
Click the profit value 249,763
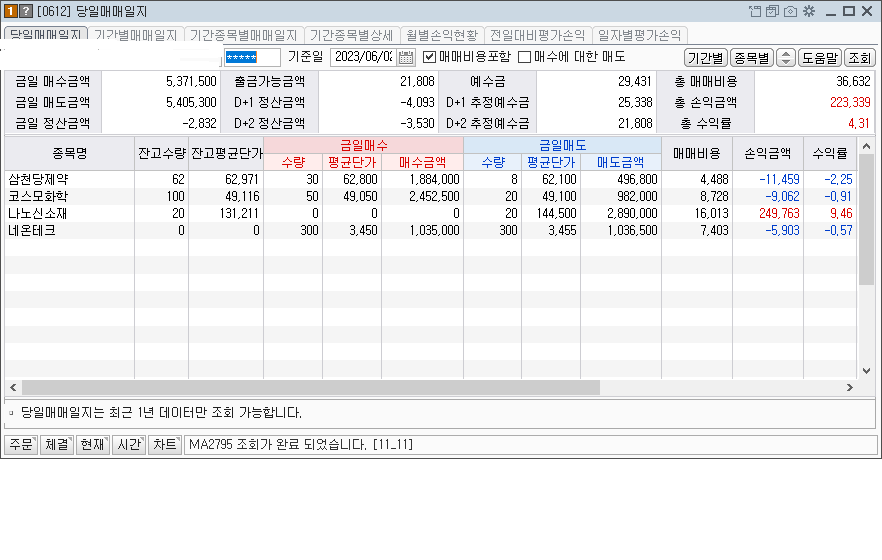(x=779, y=214)
